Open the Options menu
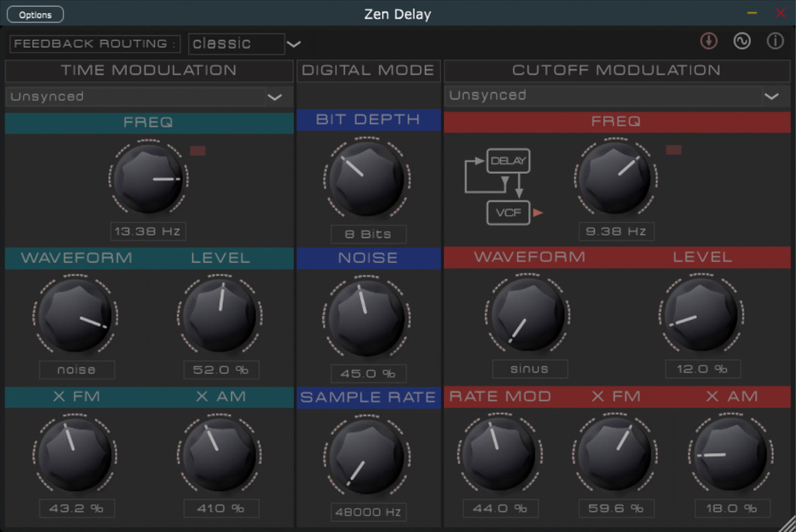Screen dimensions: 796x532 point(35,14)
